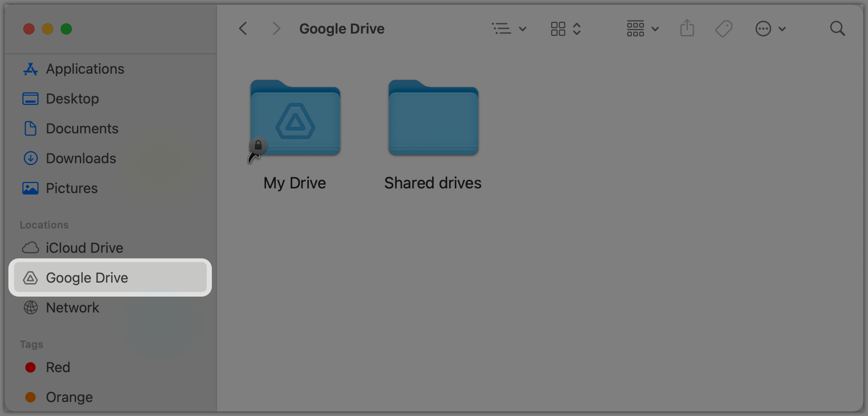
Task: Click the orange tag color dot
Action: pyautogui.click(x=30, y=397)
